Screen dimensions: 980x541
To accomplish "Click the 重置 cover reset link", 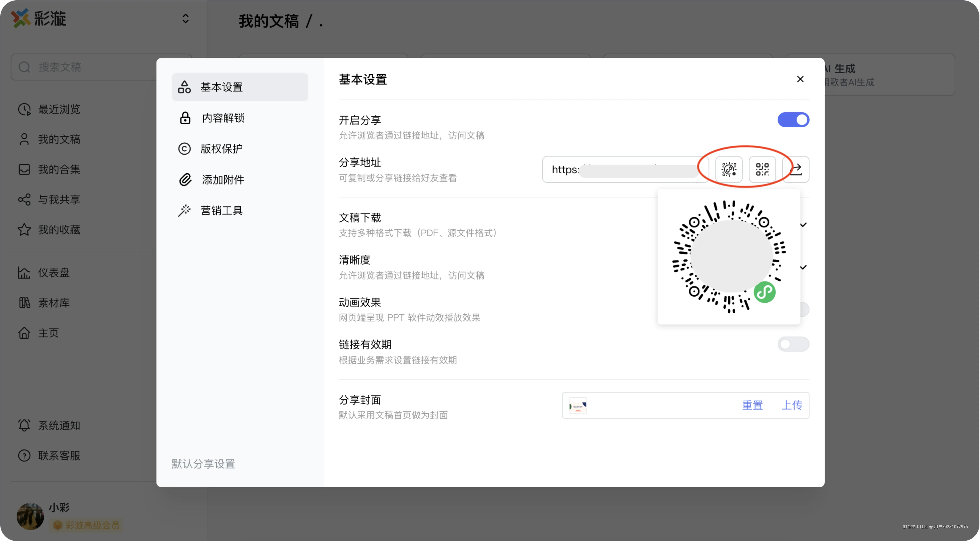I will click(x=752, y=405).
